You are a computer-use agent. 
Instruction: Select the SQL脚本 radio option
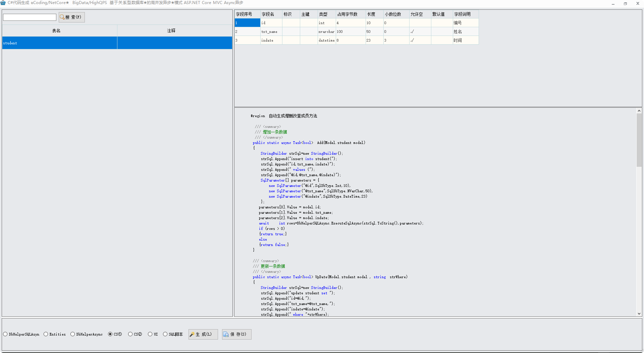pyautogui.click(x=173, y=334)
